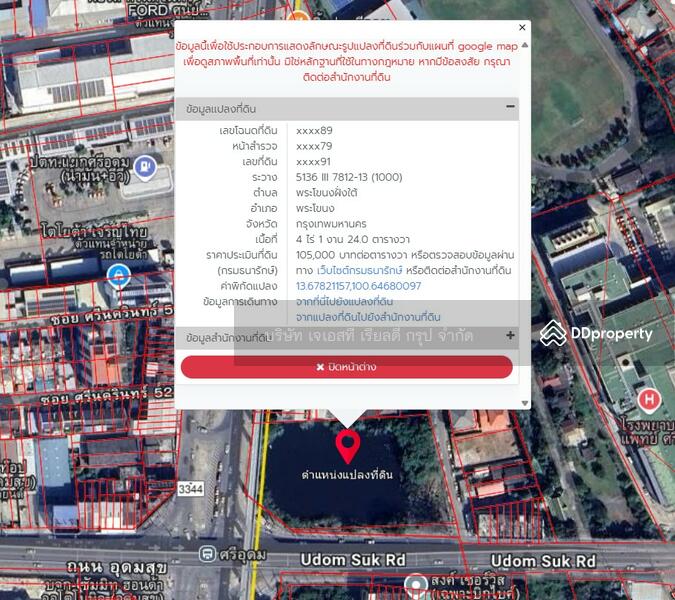Open directions จากแปลงที่ดินไปยังสำนักงานที่ดิน link
The height and width of the screenshot is (600, 675).
click(368, 317)
